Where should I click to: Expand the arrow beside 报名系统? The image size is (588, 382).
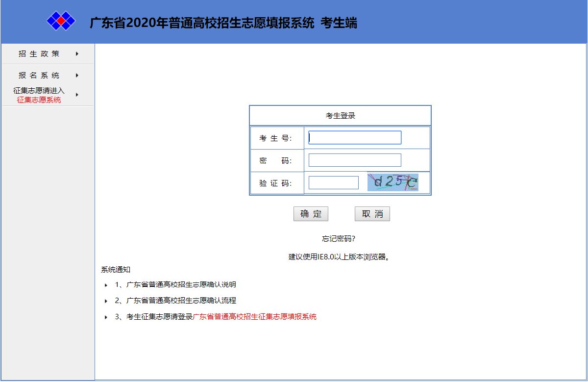tap(77, 76)
